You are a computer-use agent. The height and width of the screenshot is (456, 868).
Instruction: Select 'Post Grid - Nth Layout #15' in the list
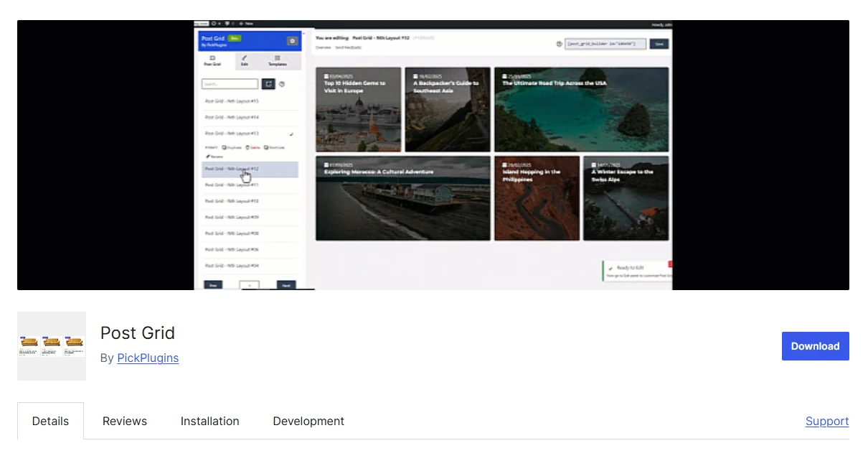point(250,101)
